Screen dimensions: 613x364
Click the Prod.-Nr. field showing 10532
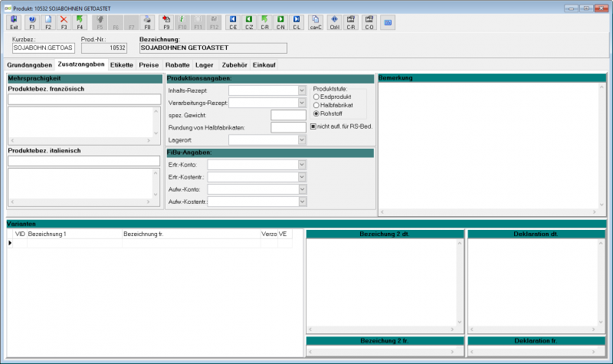[104, 48]
